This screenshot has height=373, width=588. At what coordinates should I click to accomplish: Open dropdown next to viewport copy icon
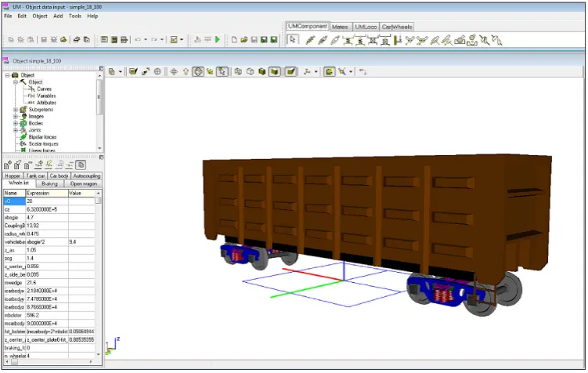pyautogui.click(x=121, y=71)
